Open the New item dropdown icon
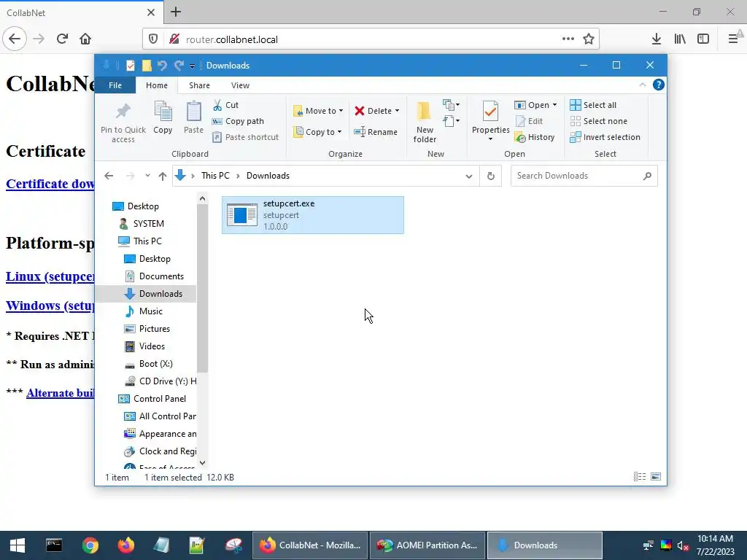 (451, 104)
